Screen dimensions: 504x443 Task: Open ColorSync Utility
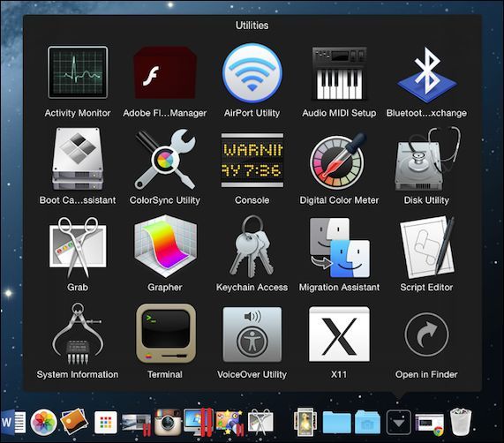tap(164, 159)
